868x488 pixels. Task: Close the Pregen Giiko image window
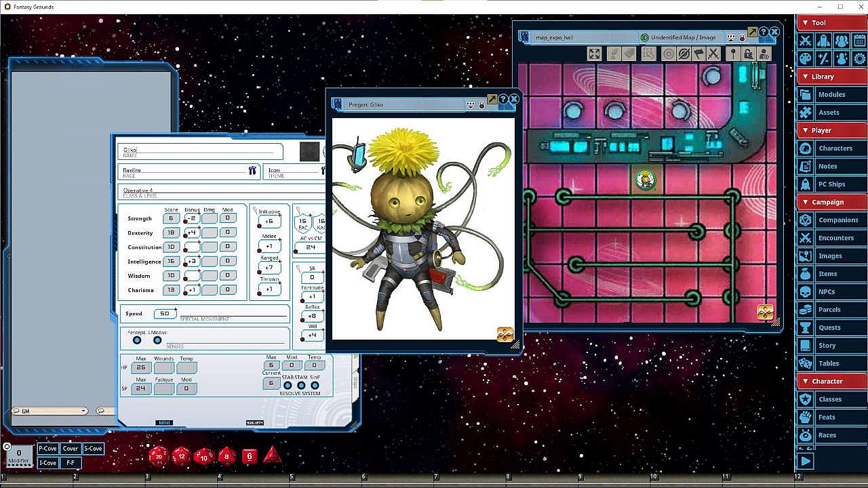coord(514,99)
